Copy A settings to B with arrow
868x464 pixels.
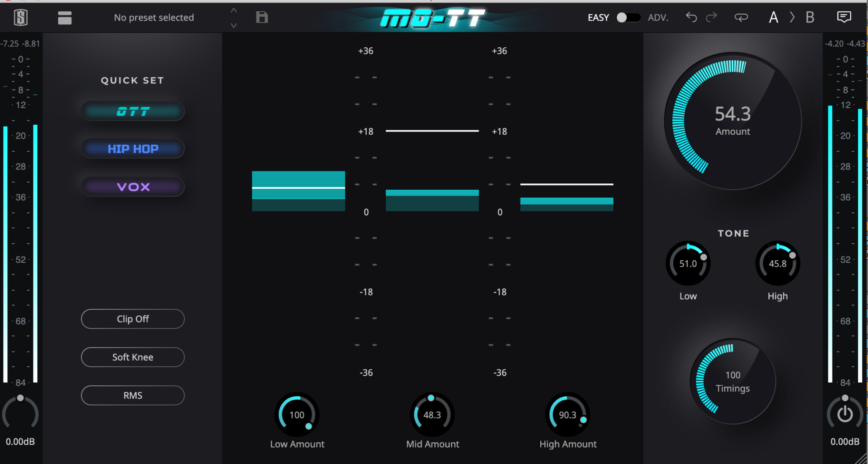(x=792, y=17)
